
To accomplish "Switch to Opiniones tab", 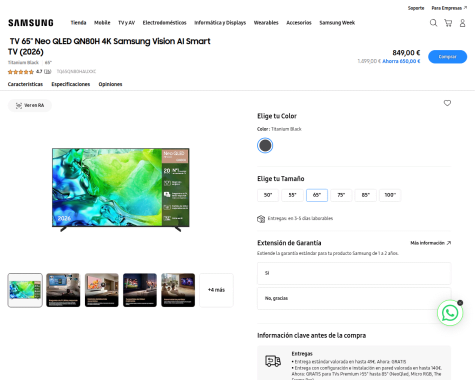I will click(110, 84).
